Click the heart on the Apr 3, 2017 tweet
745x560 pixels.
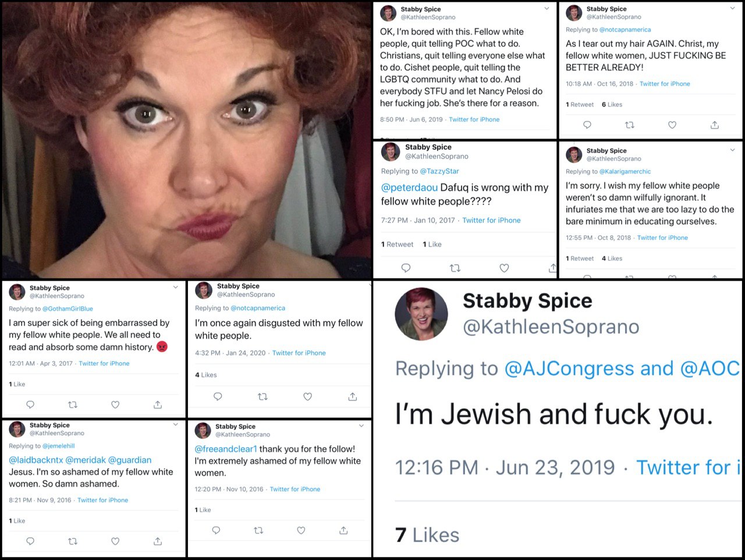[115, 404]
